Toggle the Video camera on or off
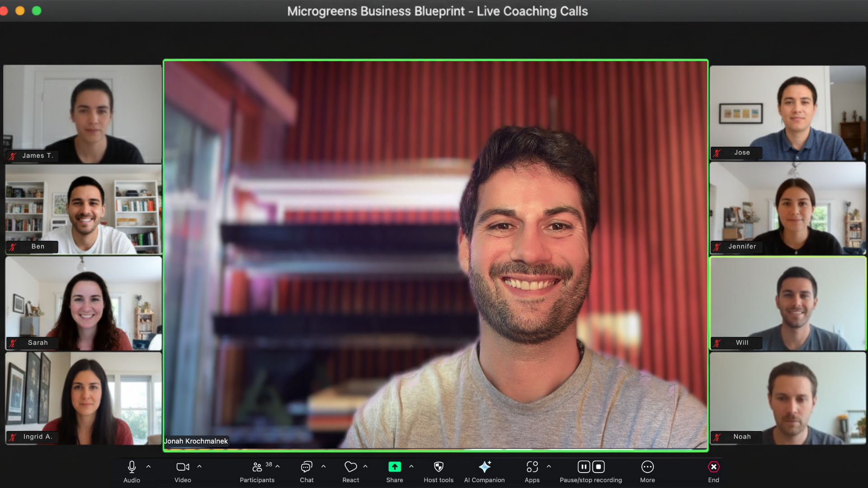The width and height of the screenshot is (868, 488). tap(183, 467)
